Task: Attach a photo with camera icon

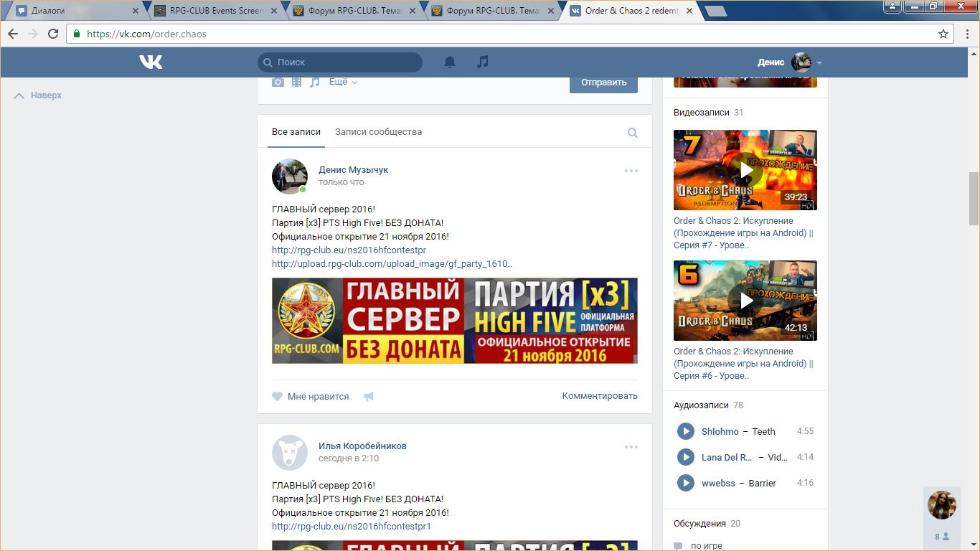Action: [x=278, y=82]
